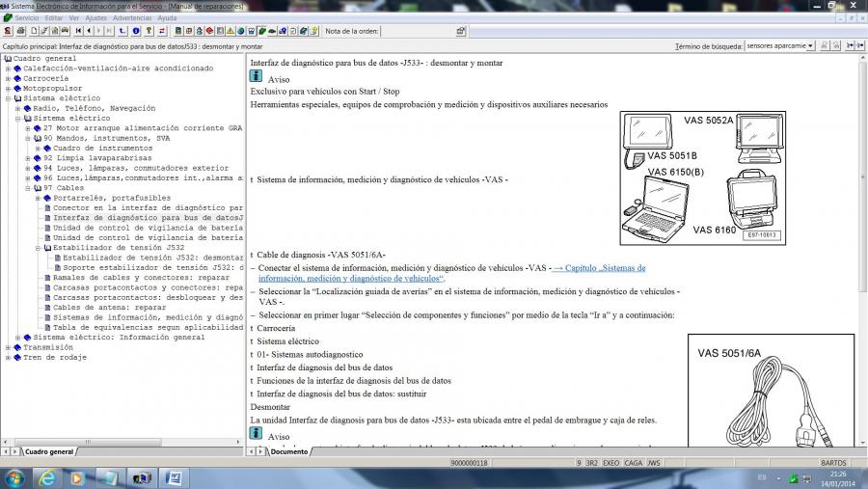Viewport: 868px width, 489px height.
Task: Click the red circular icon in the toolbar
Action: 209,31
